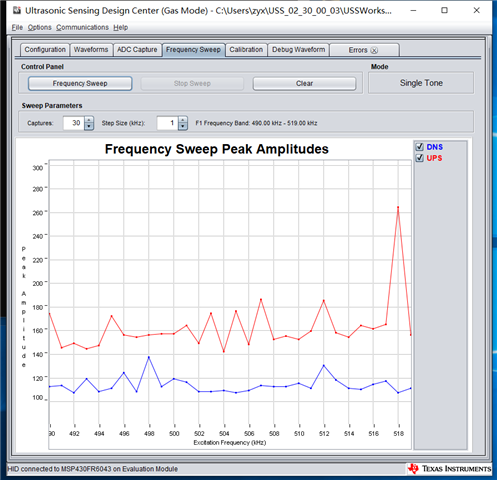Click the Texas Instruments logo

pos(450,469)
